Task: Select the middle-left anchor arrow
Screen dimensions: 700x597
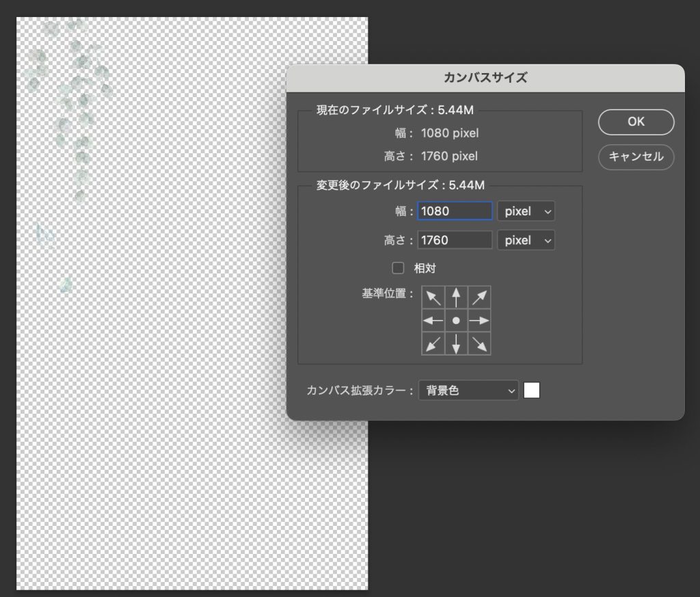Action: click(433, 321)
